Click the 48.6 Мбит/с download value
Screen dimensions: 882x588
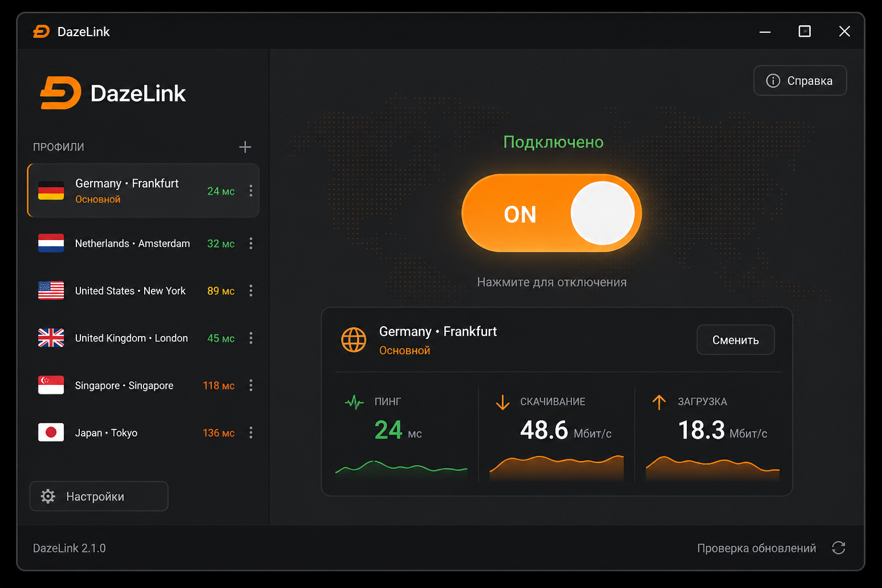566,430
